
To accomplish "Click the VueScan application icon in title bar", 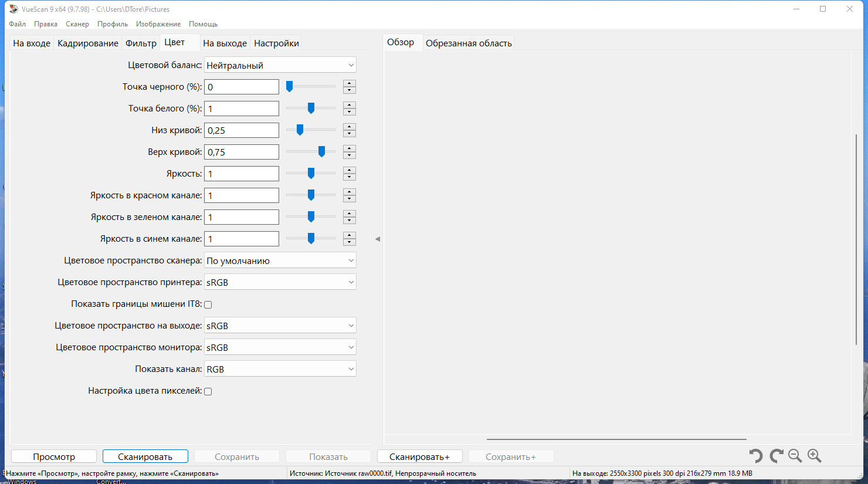I will [x=13, y=9].
